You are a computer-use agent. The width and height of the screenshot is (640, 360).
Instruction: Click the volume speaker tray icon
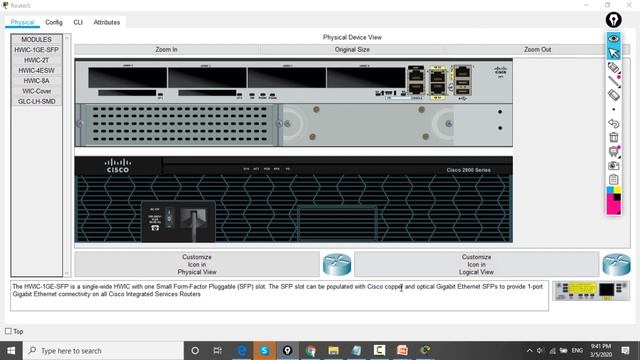[x=540, y=351]
